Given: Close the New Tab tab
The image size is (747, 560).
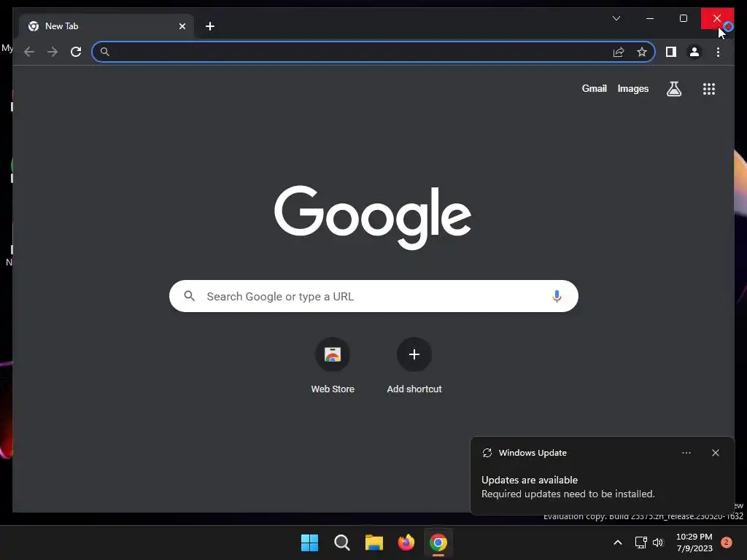Looking at the screenshot, I should click(x=182, y=26).
